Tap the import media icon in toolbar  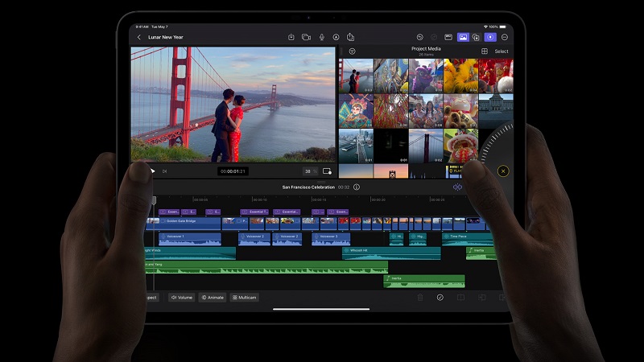tap(291, 37)
